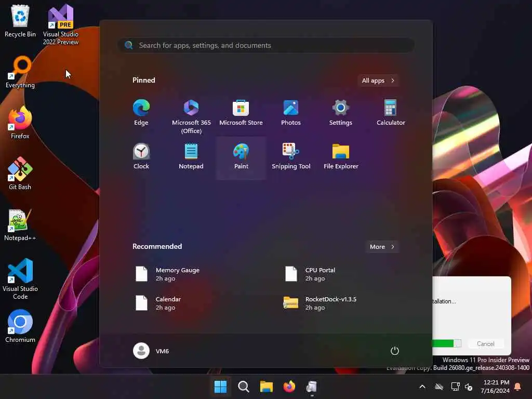Select Everything desktop shortcut
The image size is (532, 399).
[20, 72]
